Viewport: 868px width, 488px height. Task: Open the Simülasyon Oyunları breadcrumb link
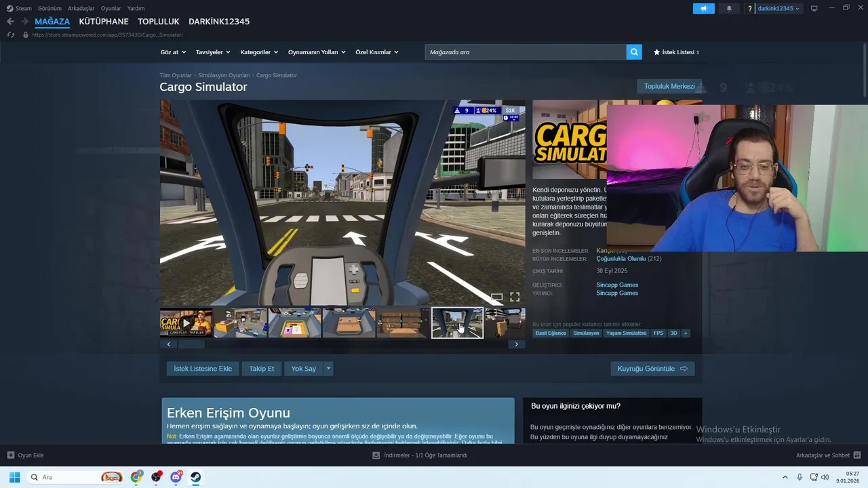[224, 75]
